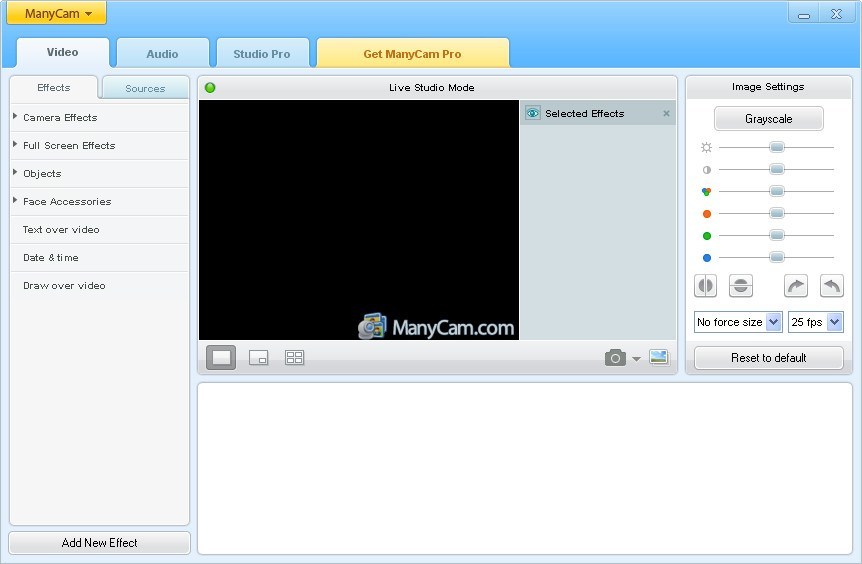Adjust the contrast slider handle

tap(777, 169)
